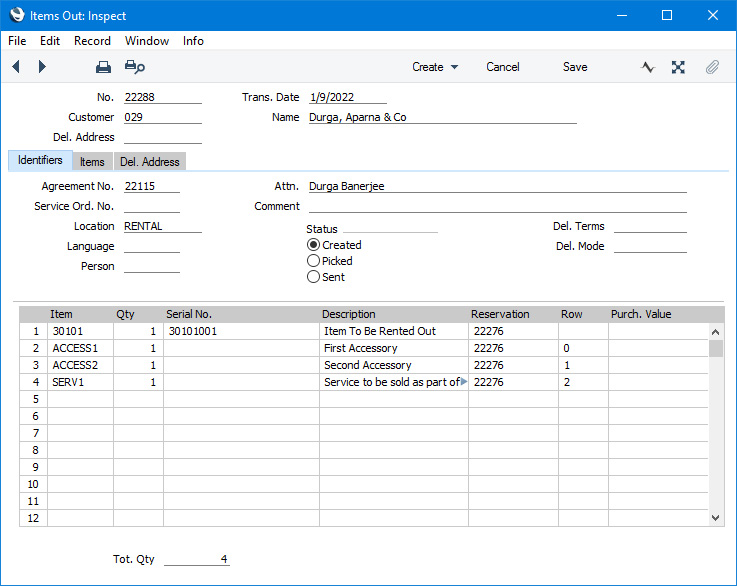The width and height of the screenshot is (737, 586).
Task: Click the Save button
Action: 575,67
